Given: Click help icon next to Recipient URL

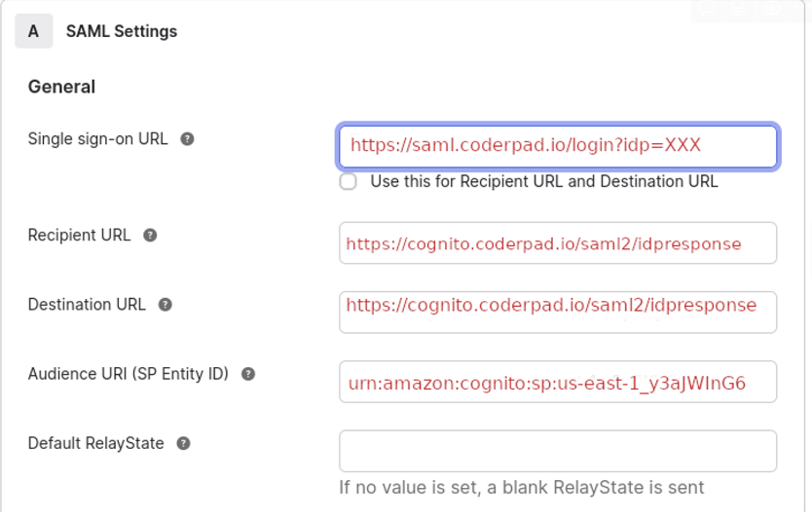Looking at the screenshot, I should (x=150, y=236).
